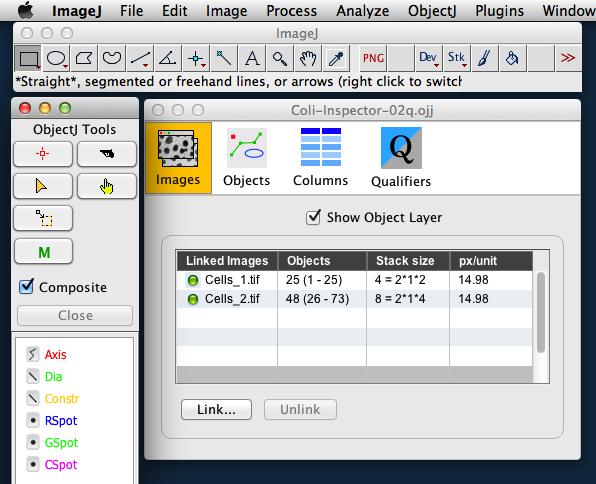
Task: Click the Objects column header
Action: point(322,261)
